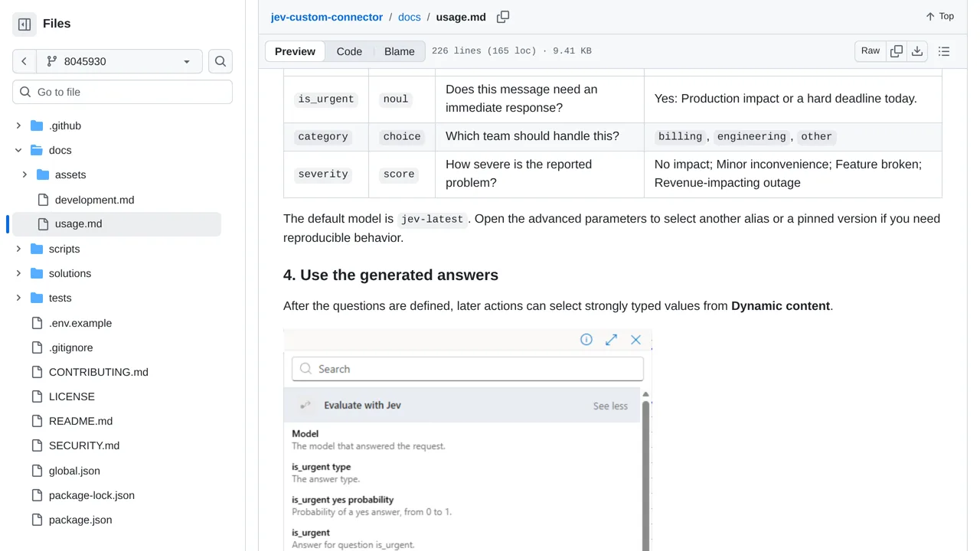Click the folder icon for assets
This screenshot has width=980, height=551.
pos(43,174)
